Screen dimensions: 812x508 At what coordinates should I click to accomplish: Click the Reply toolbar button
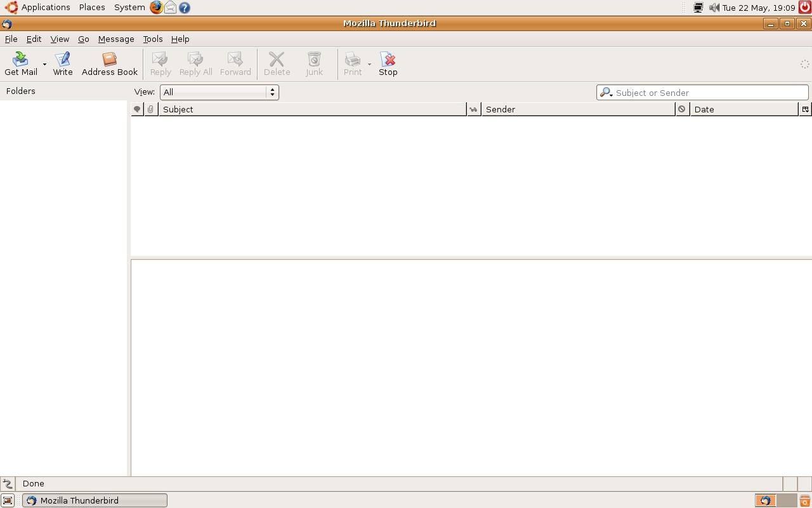tap(160, 64)
